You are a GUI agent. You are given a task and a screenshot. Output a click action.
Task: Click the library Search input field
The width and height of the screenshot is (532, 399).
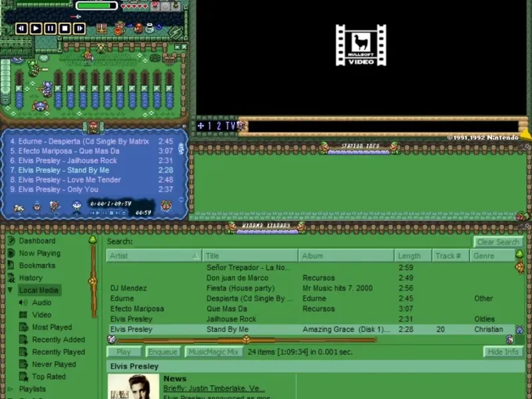(x=303, y=242)
